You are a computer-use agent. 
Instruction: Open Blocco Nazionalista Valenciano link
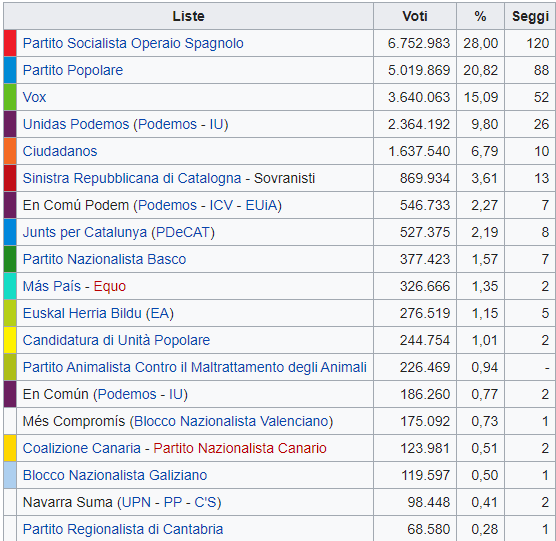coord(232,421)
